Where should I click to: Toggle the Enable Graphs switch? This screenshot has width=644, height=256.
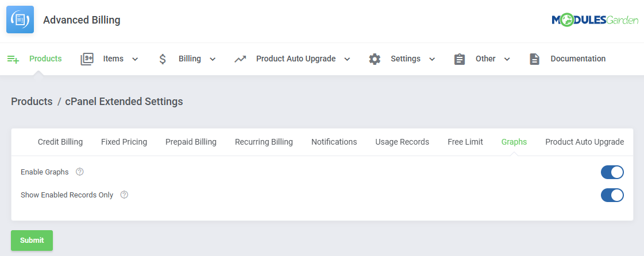click(612, 172)
